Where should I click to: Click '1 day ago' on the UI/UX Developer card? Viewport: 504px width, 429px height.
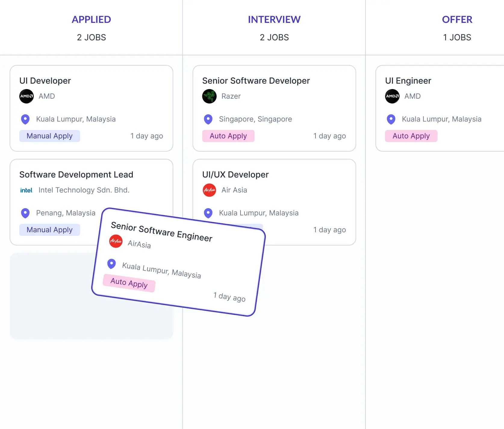point(330,230)
